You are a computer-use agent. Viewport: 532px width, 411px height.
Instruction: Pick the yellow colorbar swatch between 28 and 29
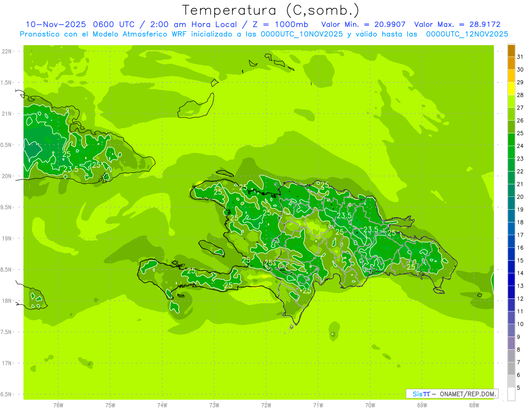511,89
